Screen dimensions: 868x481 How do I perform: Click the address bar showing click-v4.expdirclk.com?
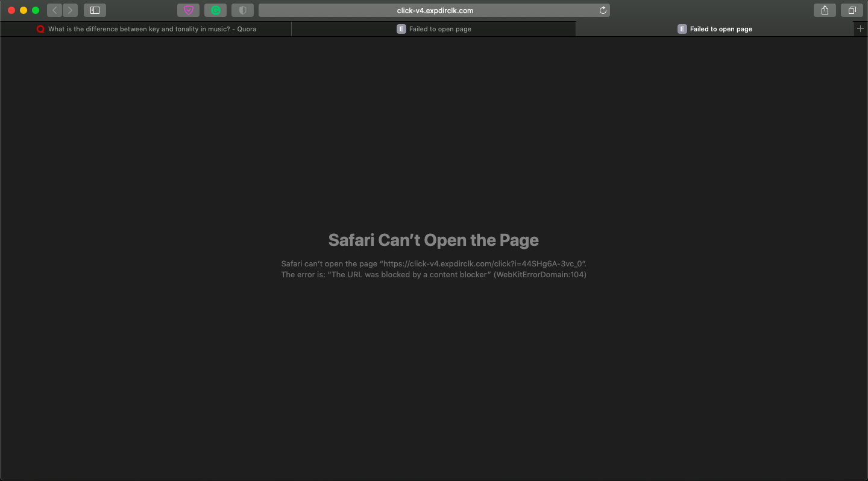433,10
